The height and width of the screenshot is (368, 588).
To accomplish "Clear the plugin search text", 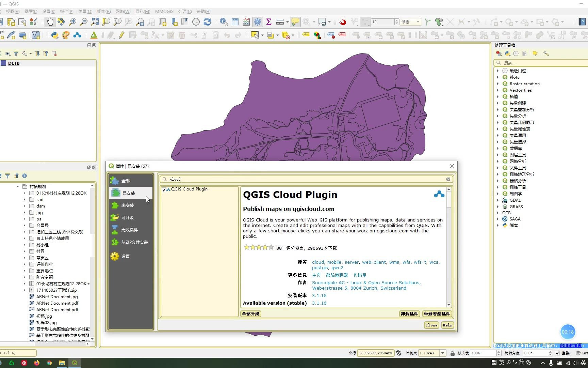I will [448, 179].
